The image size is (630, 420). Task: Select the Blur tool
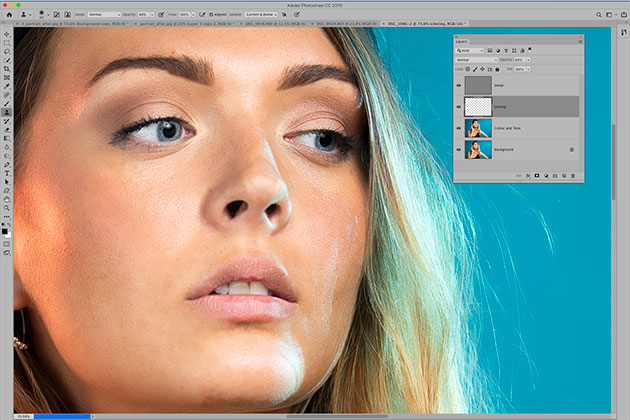7,148
